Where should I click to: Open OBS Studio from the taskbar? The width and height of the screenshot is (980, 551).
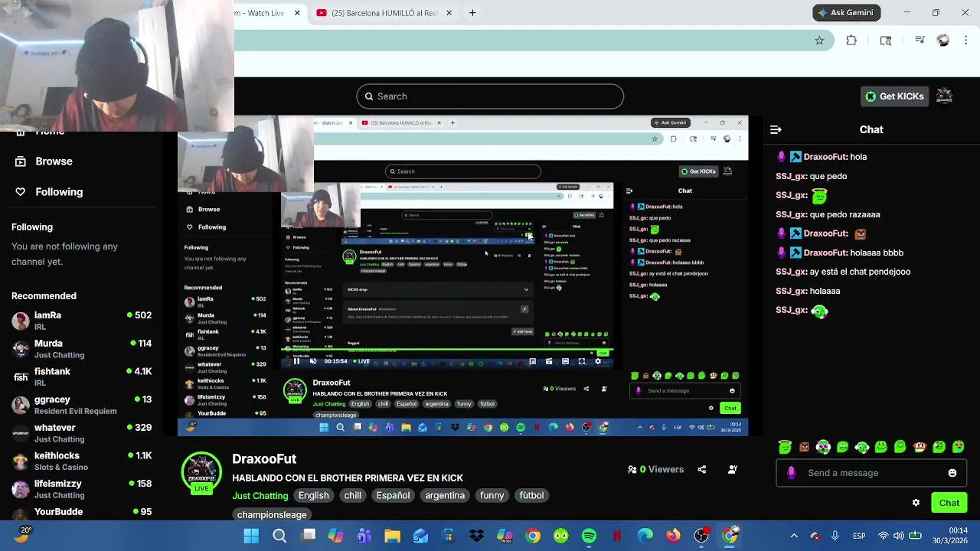701,536
